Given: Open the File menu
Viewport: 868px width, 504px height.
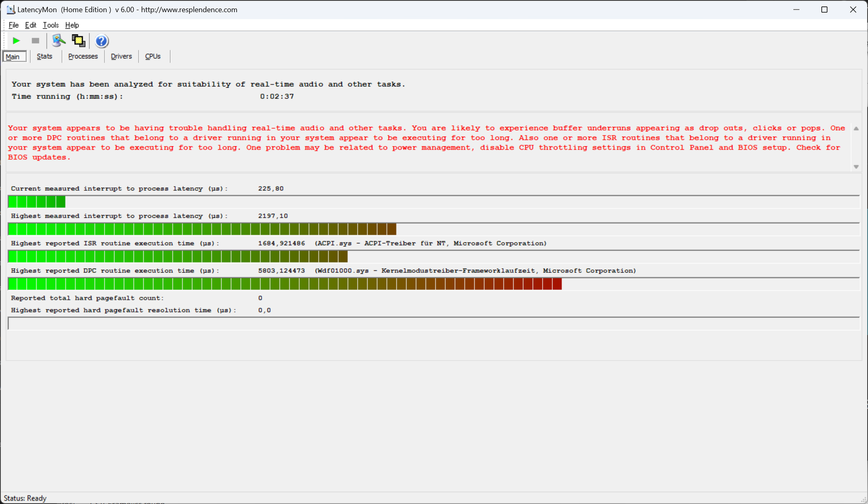Looking at the screenshot, I should (x=14, y=25).
